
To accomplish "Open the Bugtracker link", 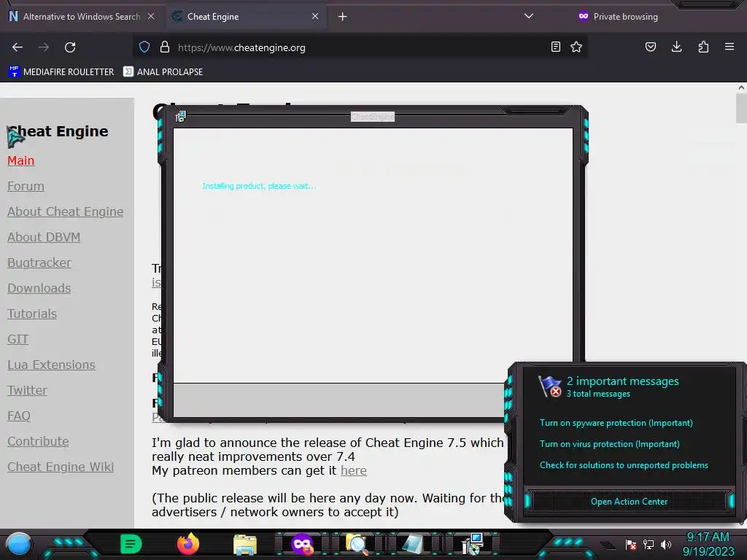I will coord(39,262).
